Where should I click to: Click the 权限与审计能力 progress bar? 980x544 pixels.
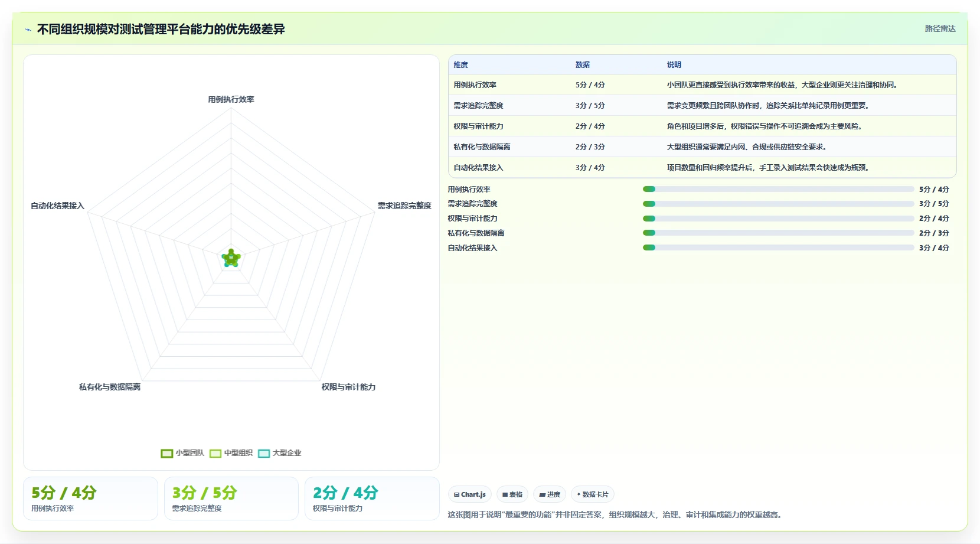pyautogui.click(x=778, y=219)
